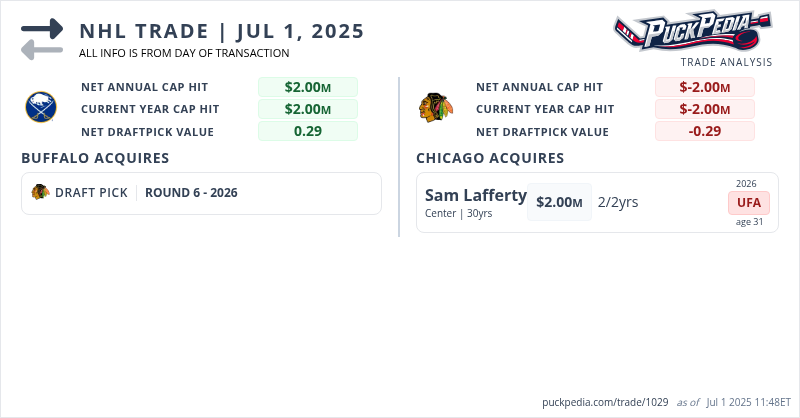The image size is (800, 418).
Task: Click the PuckPedia logo
Action: pos(693,31)
